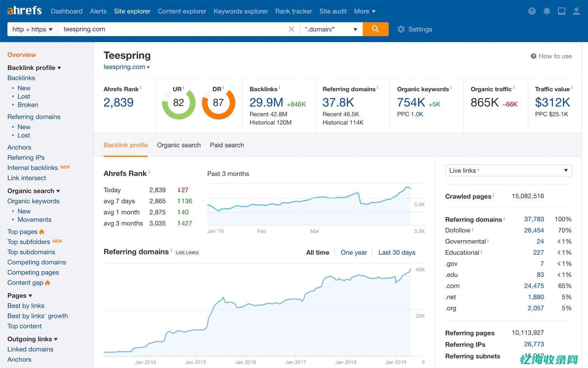Switch referring domains chart to One year
Screen dimensions: 588x368
click(353, 253)
